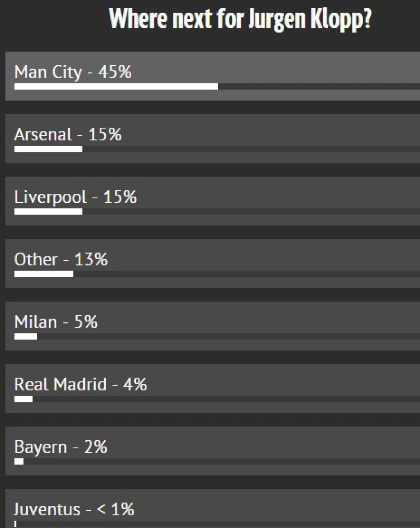Viewport: 420px width, 528px height.
Task: Click the Milan 5% result bar
Action: click(25, 336)
